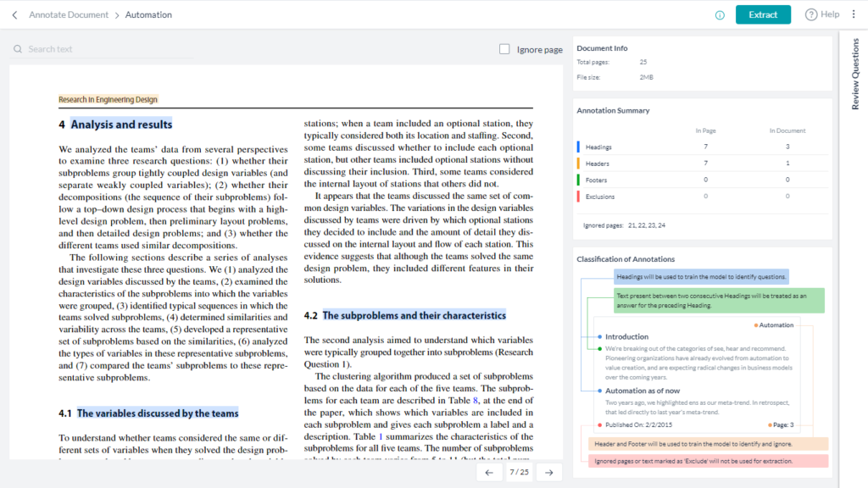Click the Footers marker in Annotation Summary

pos(579,179)
